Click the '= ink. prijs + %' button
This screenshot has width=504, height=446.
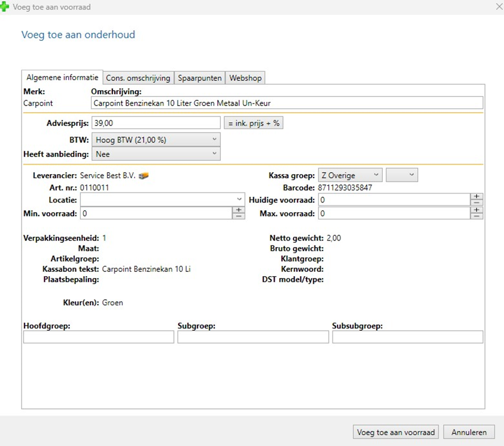[253, 123]
